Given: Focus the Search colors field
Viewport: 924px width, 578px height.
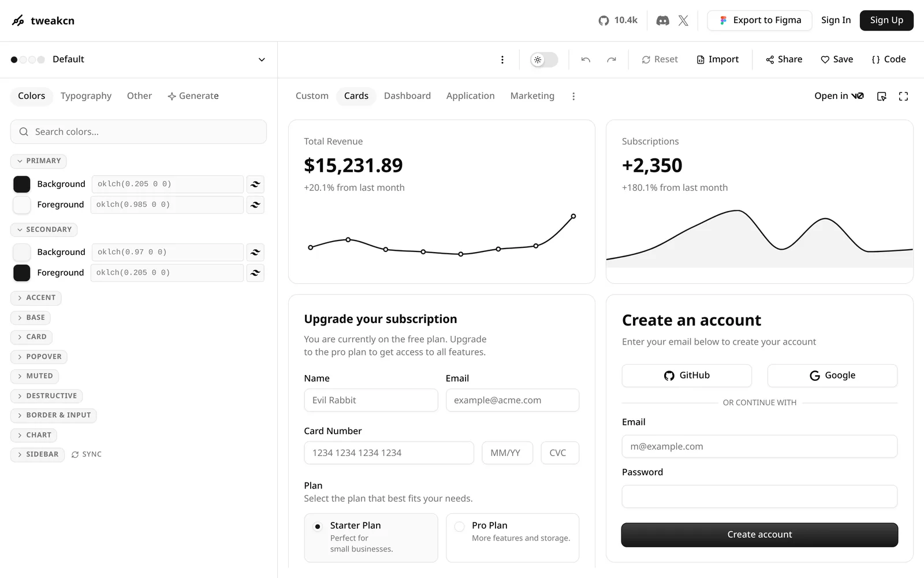Looking at the screenshot, I should tap(139, 132).
